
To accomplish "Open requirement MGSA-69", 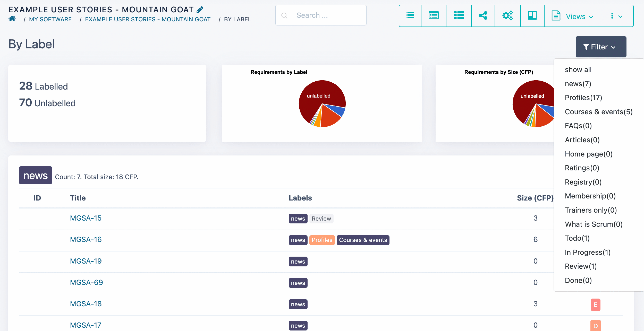I will tap(87, 282).
